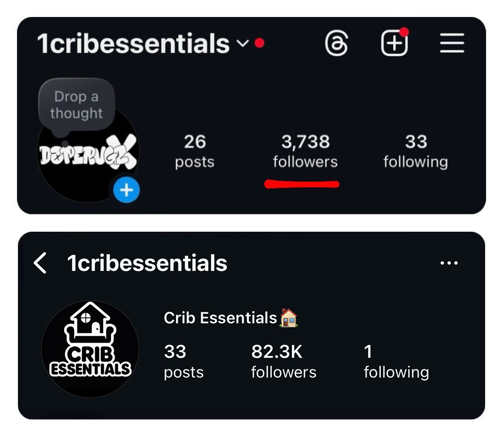
Task: Open the 1 following list
Action: [396, 361]
